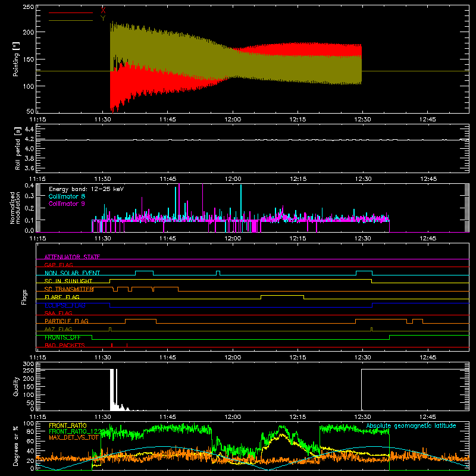Click the orange MAX_DET_VS_TOT legend entry
Viewport: 476px width, 476px height.
74,437
